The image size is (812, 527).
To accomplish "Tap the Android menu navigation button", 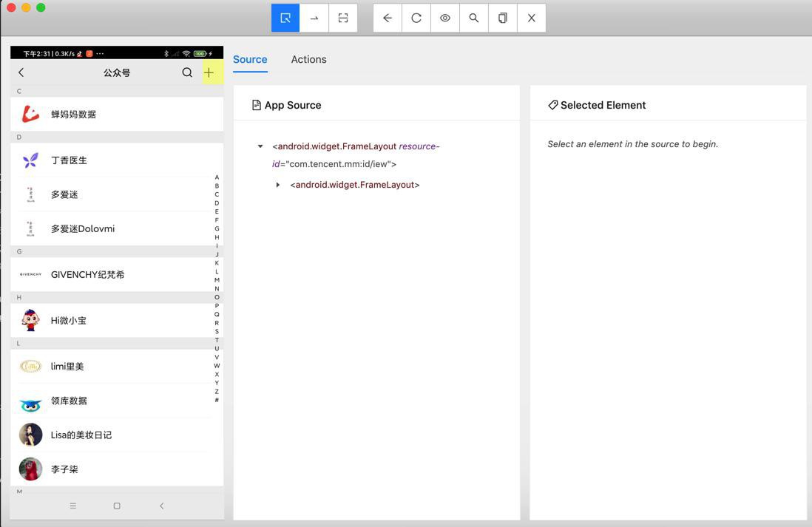I will [x=73, y=506].
